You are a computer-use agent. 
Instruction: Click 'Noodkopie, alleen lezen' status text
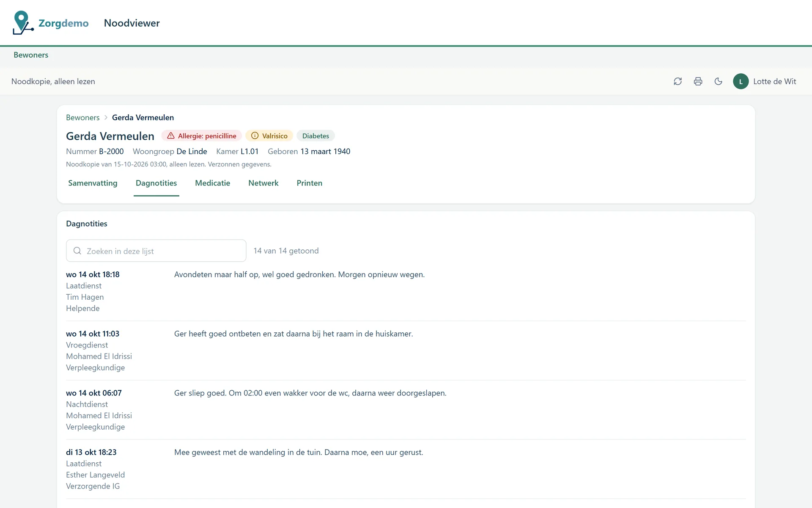click(53, 81)
